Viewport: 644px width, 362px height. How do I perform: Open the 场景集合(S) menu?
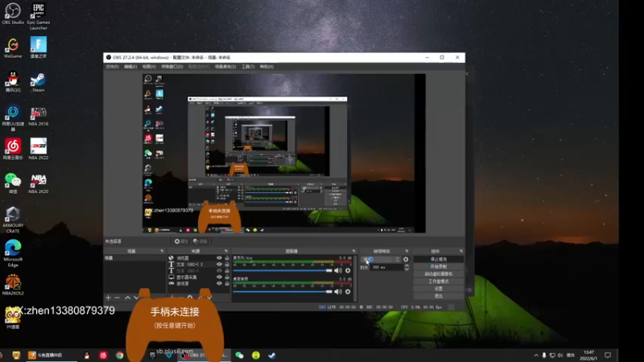click(x=225, y=67)
